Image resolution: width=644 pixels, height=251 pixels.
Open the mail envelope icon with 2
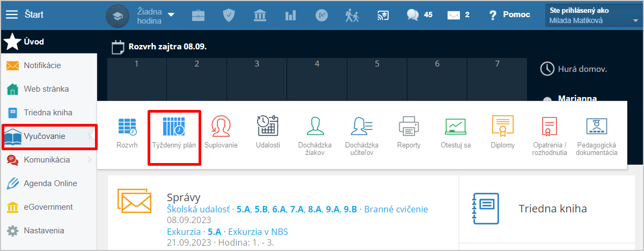[x=454, y=15]
